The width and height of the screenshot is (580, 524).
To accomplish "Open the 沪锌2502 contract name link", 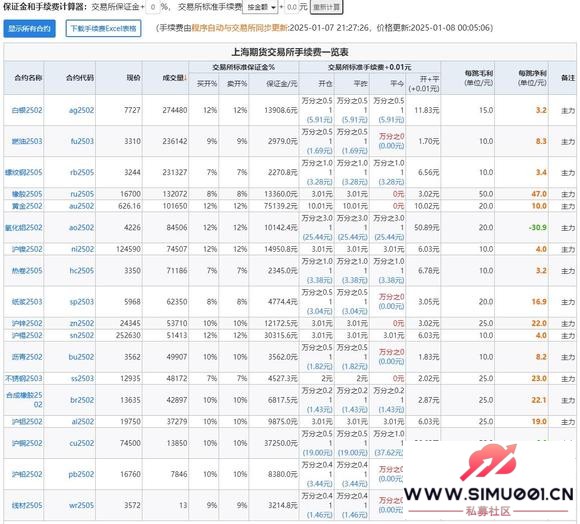I will pyautogui.click(x=27, y=323).
